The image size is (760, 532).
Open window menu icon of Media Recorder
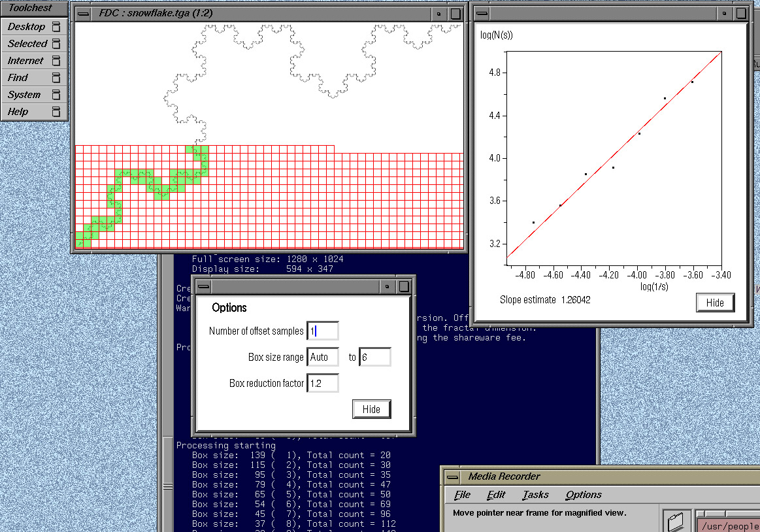pos(454,476)
